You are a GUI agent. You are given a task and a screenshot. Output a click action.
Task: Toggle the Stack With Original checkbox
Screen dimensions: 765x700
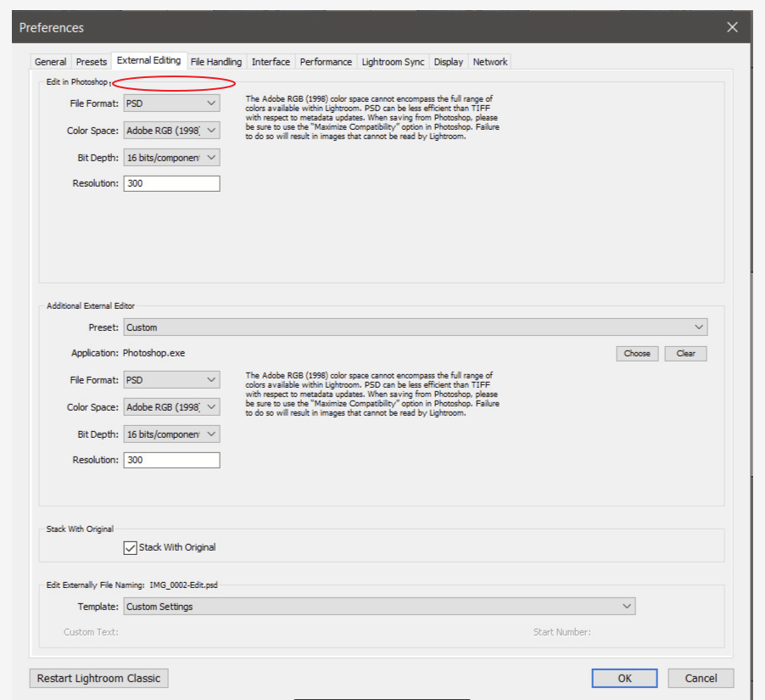tap(130, 547)
